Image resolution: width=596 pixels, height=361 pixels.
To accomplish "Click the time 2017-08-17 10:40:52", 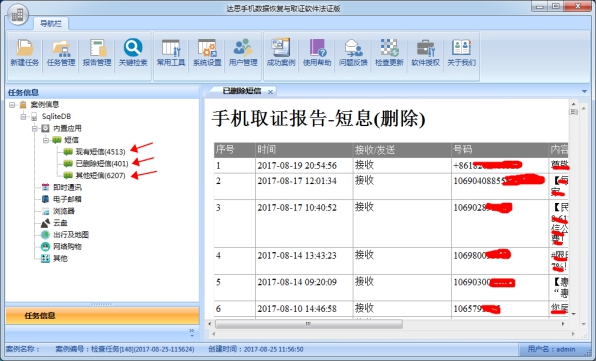I will pyautogui.click(x=297, y=207).
